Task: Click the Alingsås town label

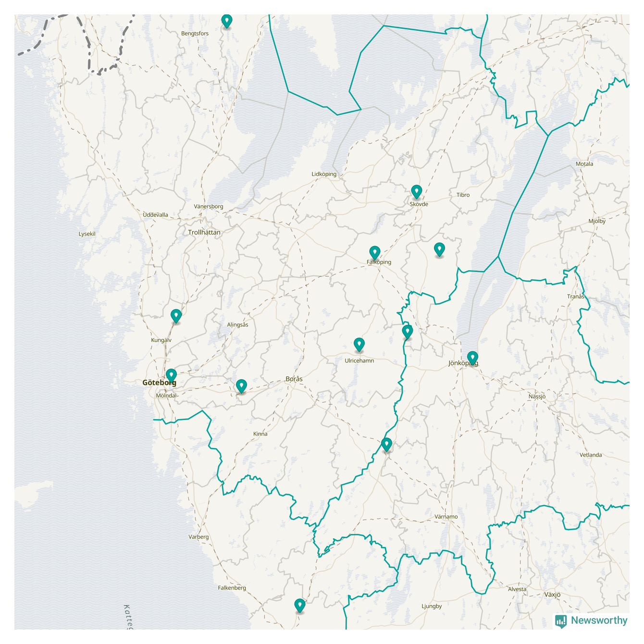Action: point(238,325)
